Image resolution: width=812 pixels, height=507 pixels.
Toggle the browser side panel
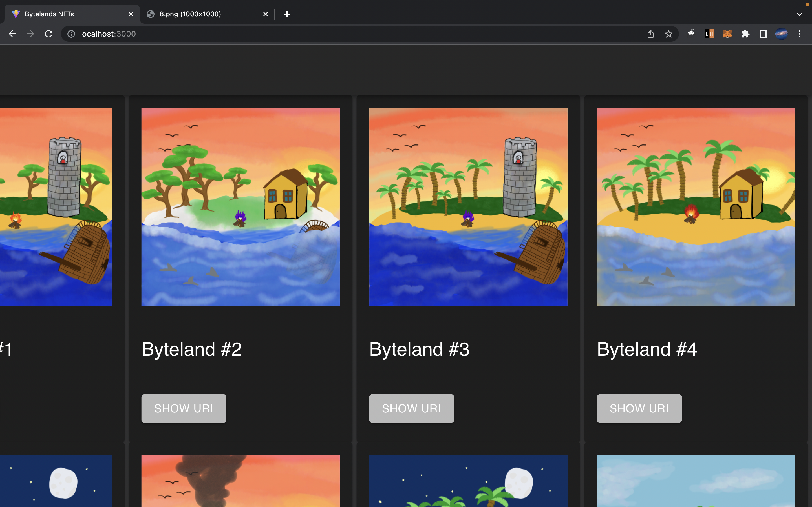point(763,34)
